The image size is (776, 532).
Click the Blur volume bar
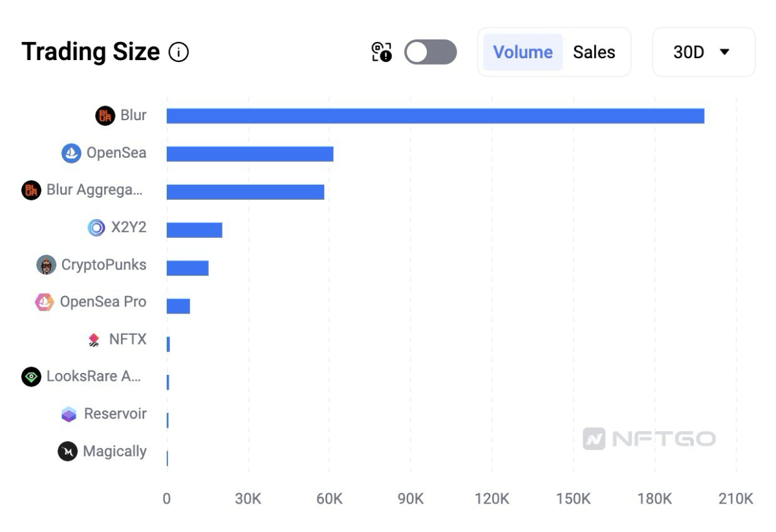(435, 116)
